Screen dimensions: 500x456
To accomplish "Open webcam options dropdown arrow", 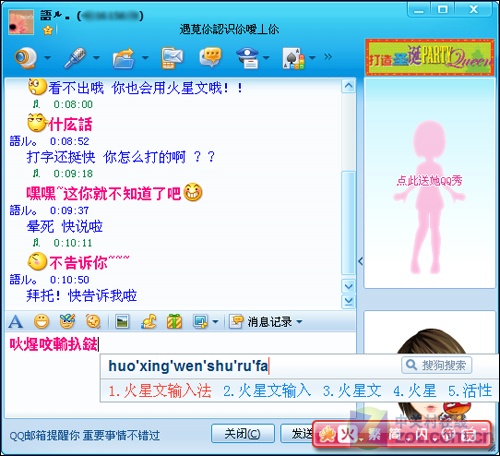I will pos(47,58).
